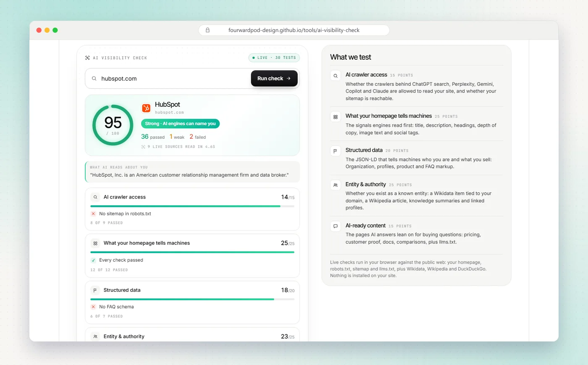The image size is (588, 365).
Task: Click the 8 OF 9 PASSED label
Action: [x=107, y=223]
